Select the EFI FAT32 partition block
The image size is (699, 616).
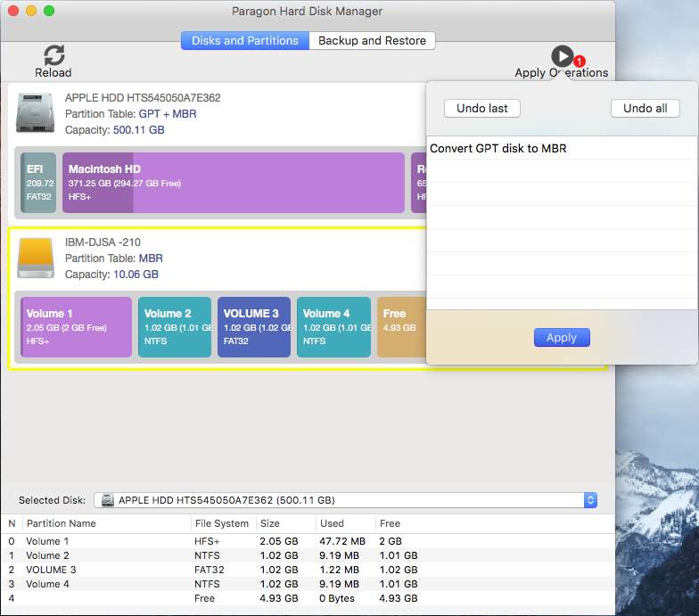click(x=38, y=183)
